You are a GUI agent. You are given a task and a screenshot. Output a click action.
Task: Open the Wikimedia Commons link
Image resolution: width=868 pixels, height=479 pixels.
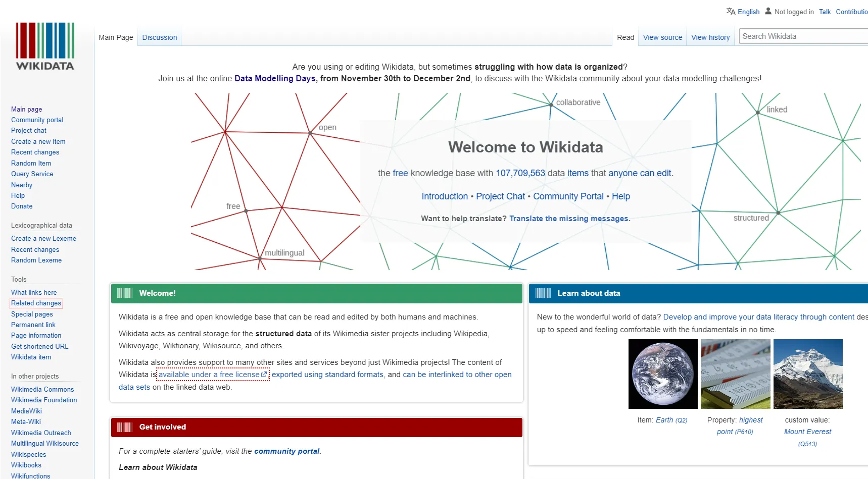point(42,389)
